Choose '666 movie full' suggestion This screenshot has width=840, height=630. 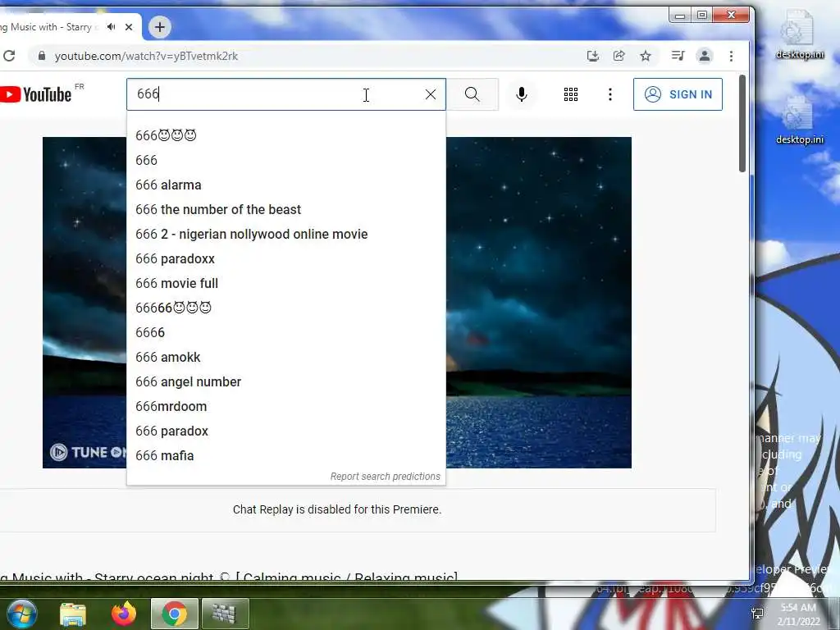[286, 283]
